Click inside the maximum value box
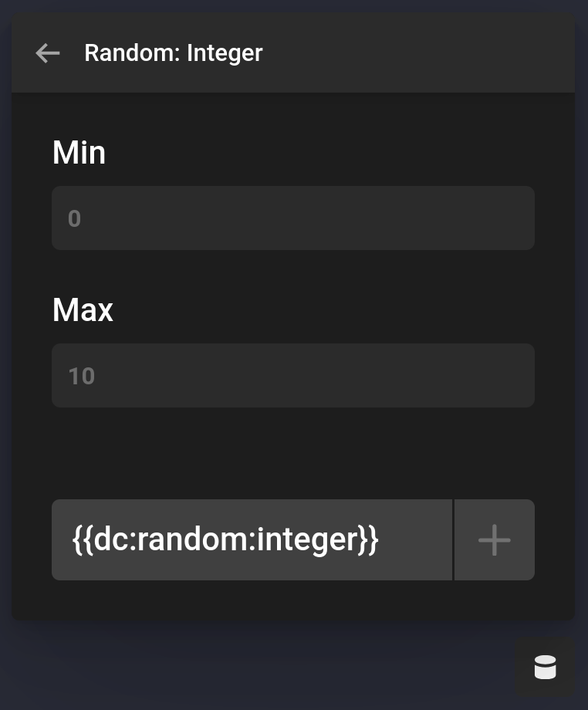Image resolution: width=588 pixels, height=710 pixels. pos(293,375)
